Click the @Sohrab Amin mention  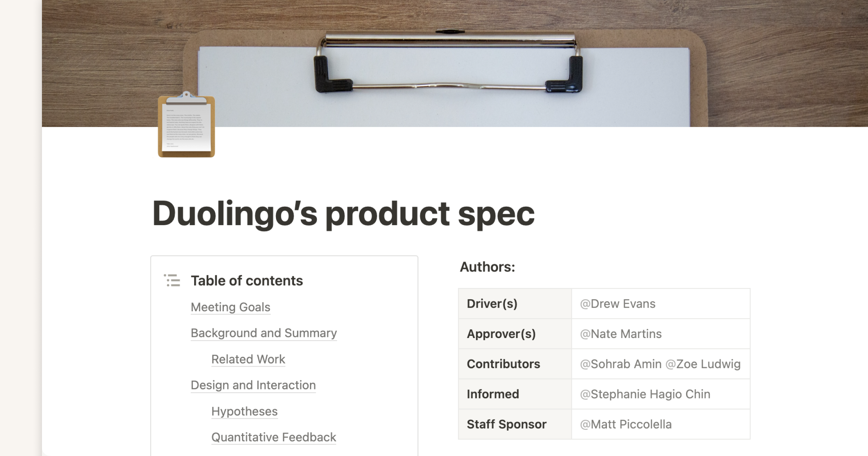621,364
